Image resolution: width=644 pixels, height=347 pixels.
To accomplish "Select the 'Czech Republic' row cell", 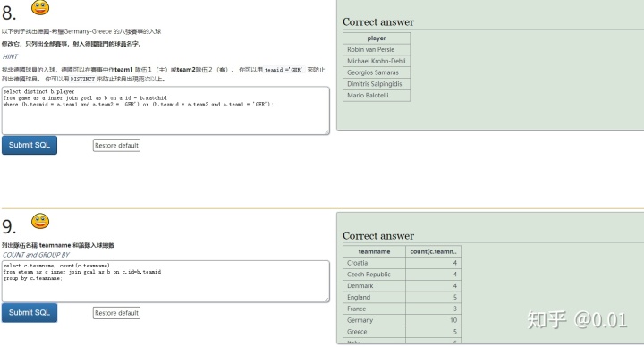I will pyautogui.click(x=374, y=275).
